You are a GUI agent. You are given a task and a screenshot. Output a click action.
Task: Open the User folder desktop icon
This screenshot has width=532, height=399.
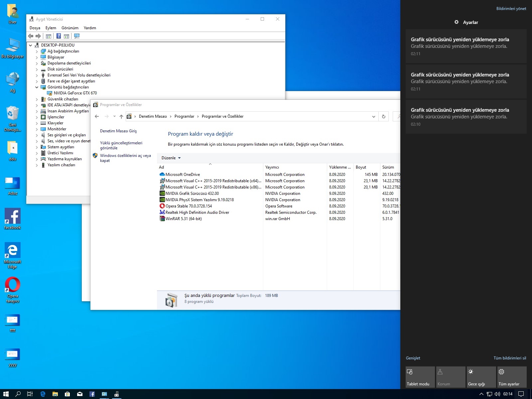pos(13,14)
